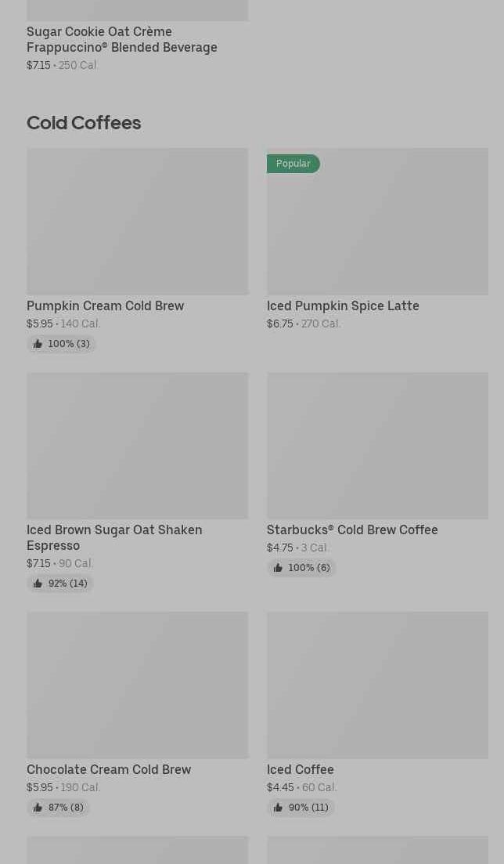504x864 pixels.
Task: Open Iced Brown Sugar Oat Shaken Espresso image
Action: pyautogui.click(x=137, y=446)
